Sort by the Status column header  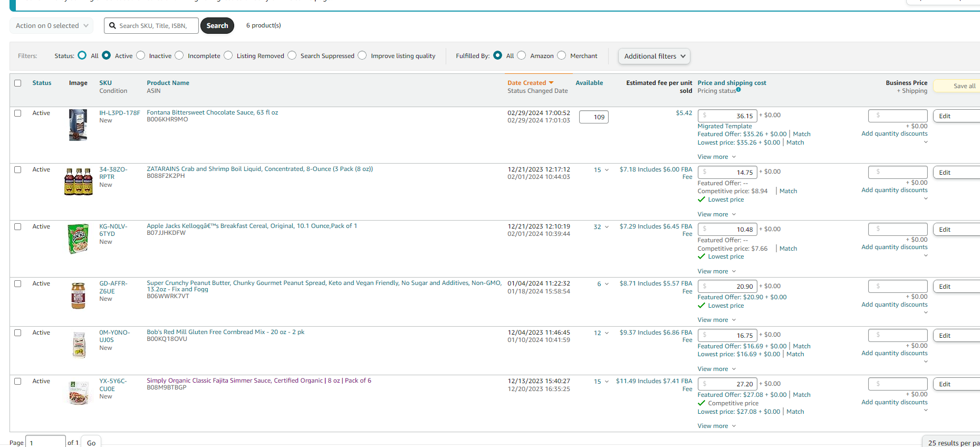(42, 83)
